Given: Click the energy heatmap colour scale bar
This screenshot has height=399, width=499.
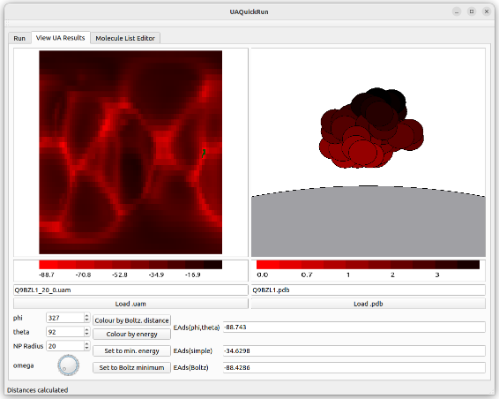Looking at the screenshot, I should pos(130,265).
